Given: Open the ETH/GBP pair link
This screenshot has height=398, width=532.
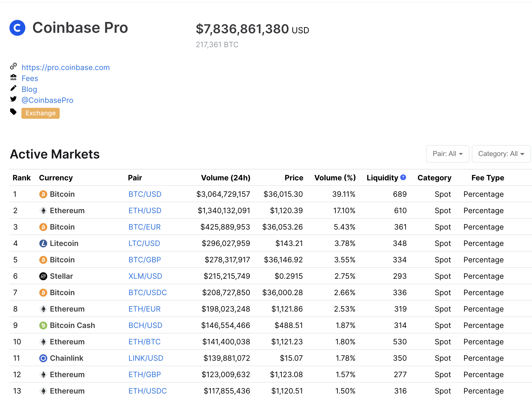Looking at the screenshot, I should (x=145, y=375).
